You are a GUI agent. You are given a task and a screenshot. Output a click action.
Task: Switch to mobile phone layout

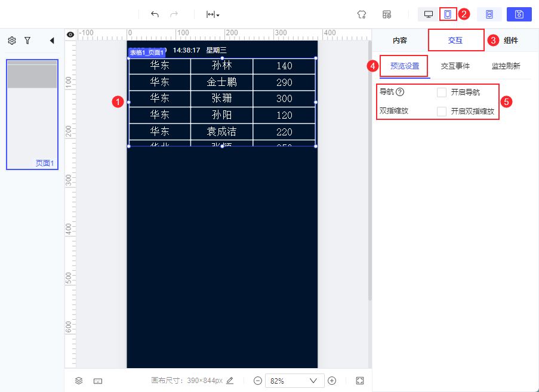pyautogui.click(x=448, y=14)
